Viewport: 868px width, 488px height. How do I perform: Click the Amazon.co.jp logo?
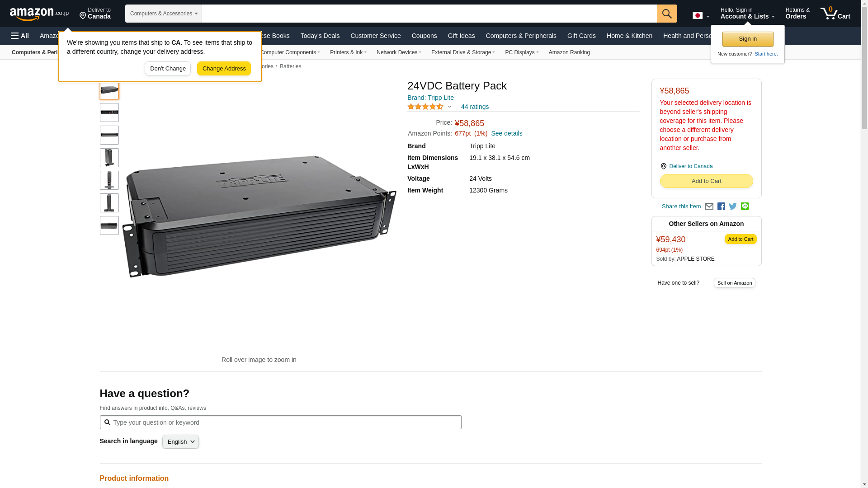(x=39, y=14)
